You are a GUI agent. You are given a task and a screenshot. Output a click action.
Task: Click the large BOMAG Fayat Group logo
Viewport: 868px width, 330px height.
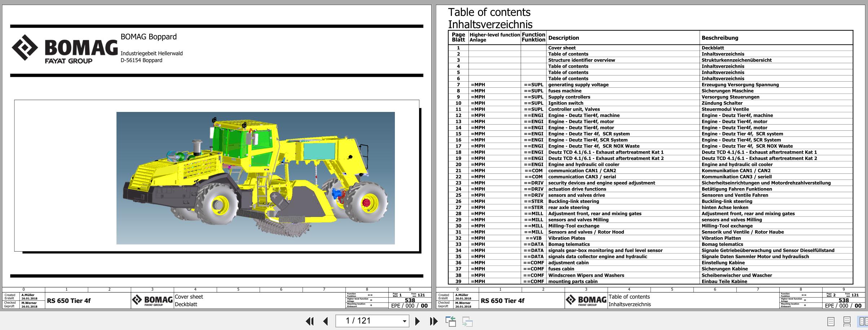(65, 50)
